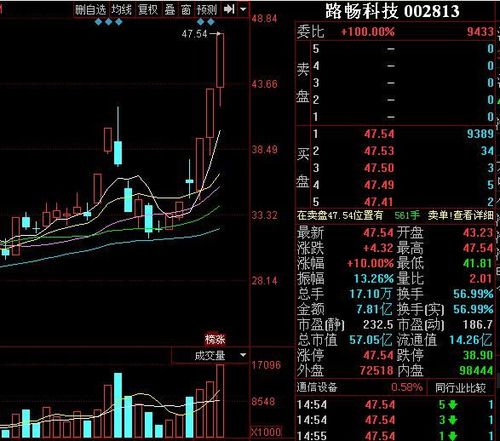
Task: Click the rightmost blue diamond info marker
Action: (x=211, y=22)
